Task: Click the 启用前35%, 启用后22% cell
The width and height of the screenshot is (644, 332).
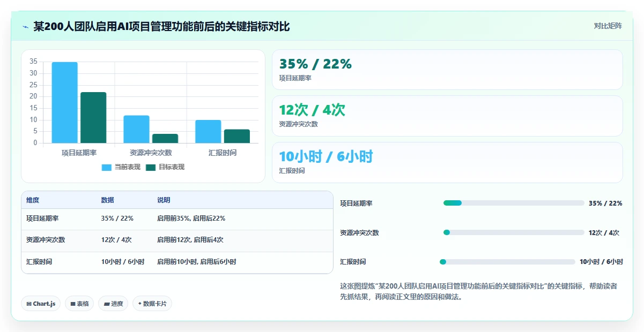Action: click(x=191, y=218)
